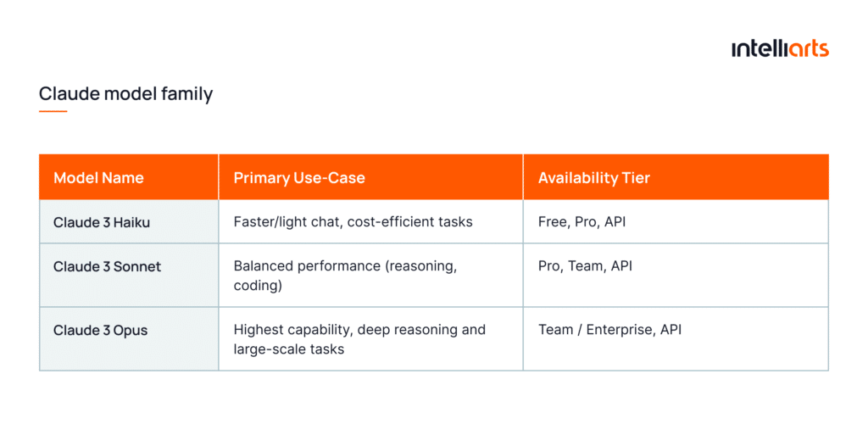Screen dimensions: 868x424
Task: Click the header divider after Model Name
Action: [x=219, y=177]
